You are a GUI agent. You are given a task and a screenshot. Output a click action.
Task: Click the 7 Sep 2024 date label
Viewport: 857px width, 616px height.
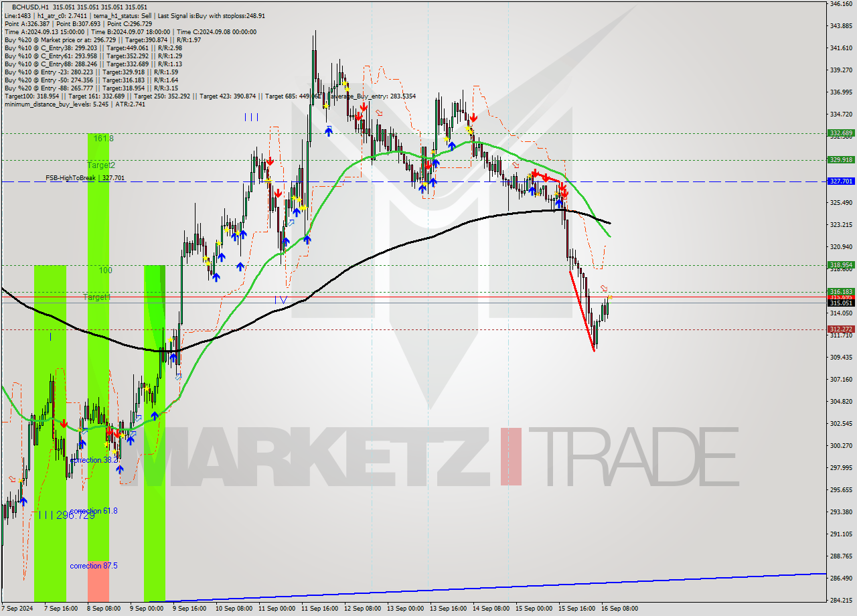[17, 609]
